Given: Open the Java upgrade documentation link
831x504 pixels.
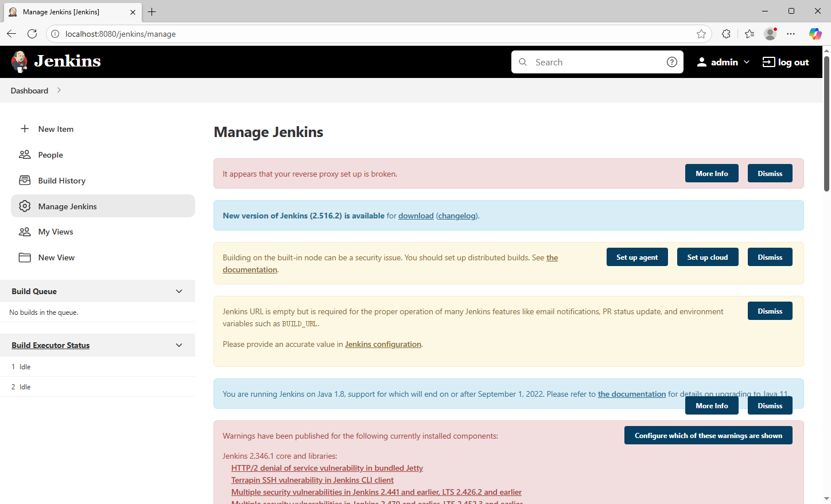Looking at the screenshot, I should coord(632,394).
